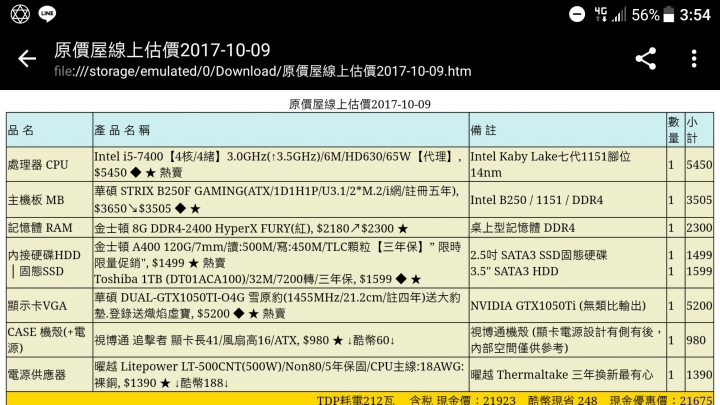The image size is (720, 405).
Task: Tap the Litepower LT-500CNT product text
Action: [x=279, y=375]
